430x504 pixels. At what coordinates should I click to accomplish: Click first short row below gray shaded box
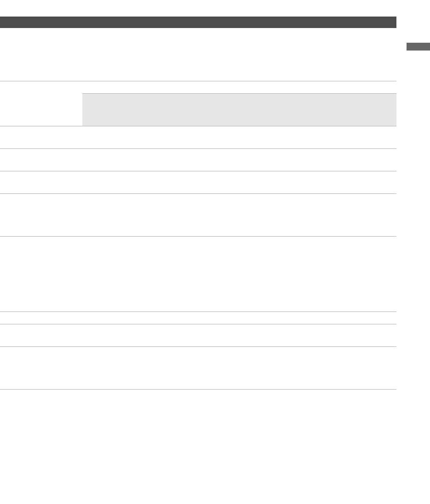[x=198, y=137]
